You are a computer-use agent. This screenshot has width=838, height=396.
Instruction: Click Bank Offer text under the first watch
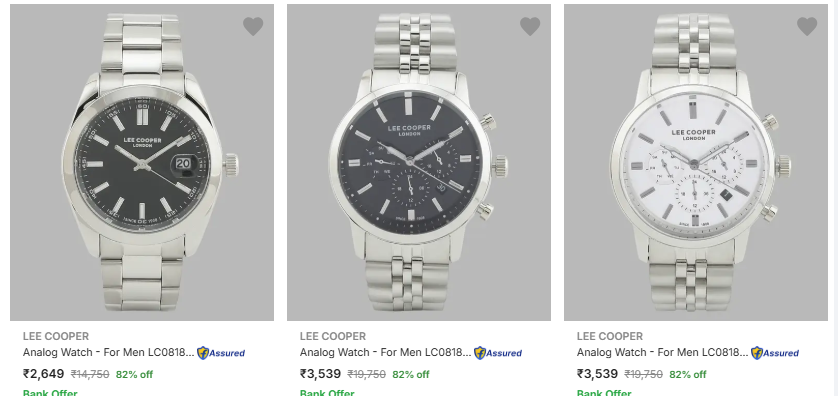click(x=50, y=393)
